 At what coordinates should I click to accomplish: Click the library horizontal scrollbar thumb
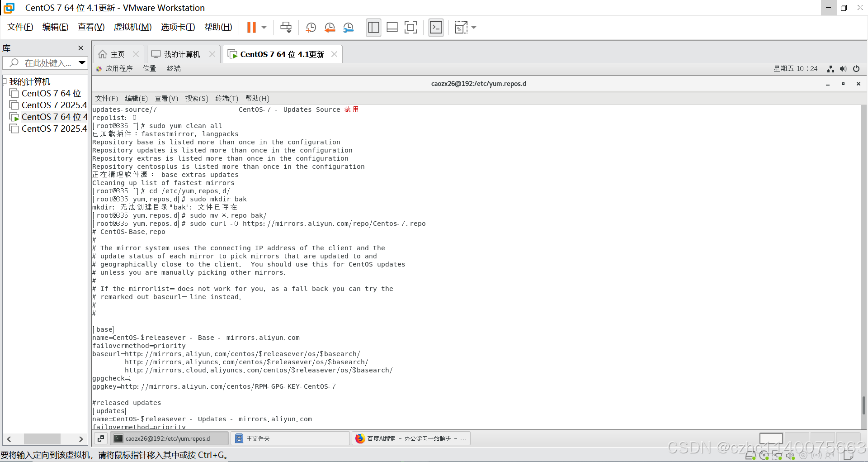(x=42, y=439)
